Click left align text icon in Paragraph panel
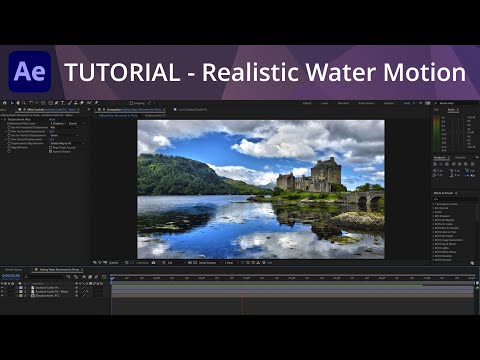The width and height of the screenshot is (480, 360). coord(435,164)
